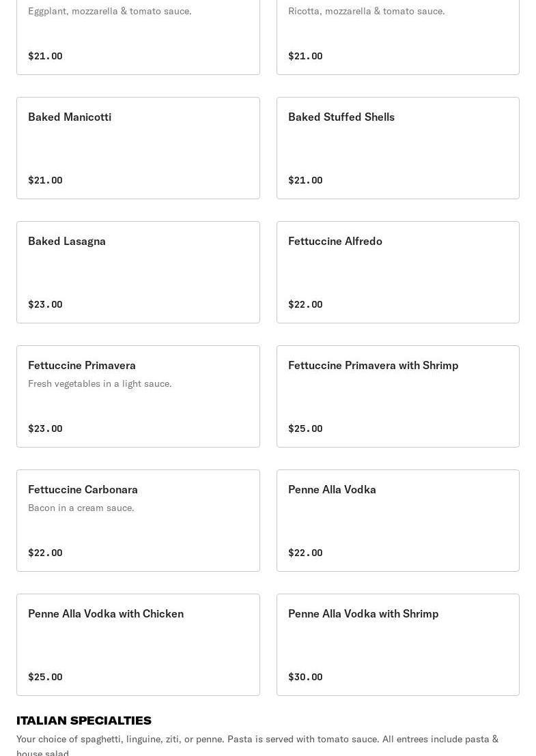Click the "Bacon in a cream sauce" description
Viewport: 536px width, 756px height.
tap(81, 508)
